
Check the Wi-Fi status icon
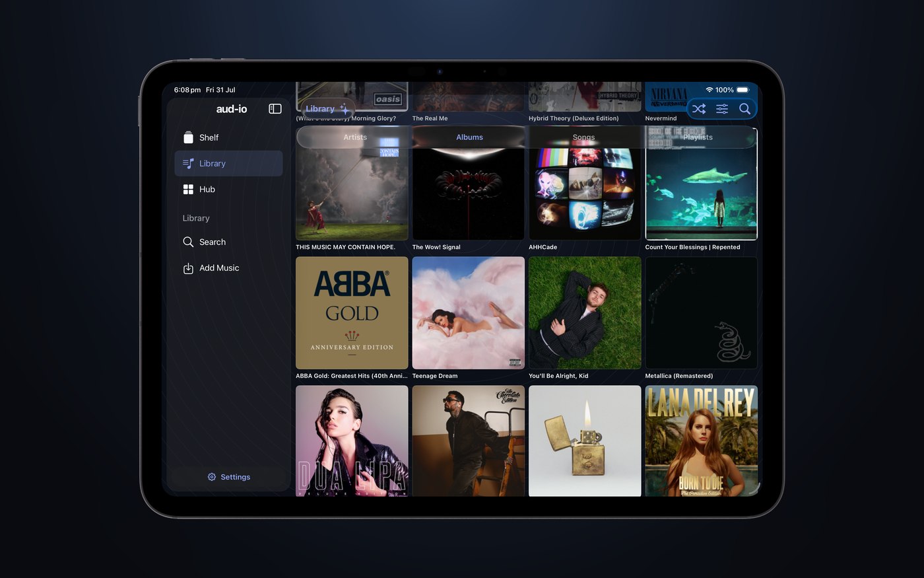tap(709, 90)
